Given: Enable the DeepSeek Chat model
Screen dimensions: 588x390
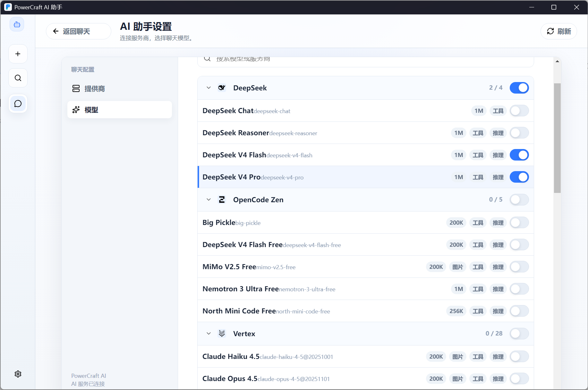Looking at the screenshot, I should coord(519,111).
